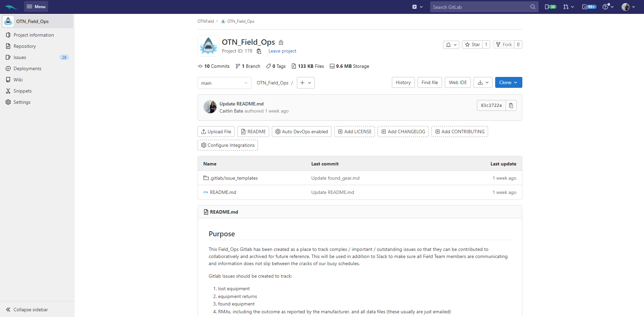Screen dimensions: 644x317
Task: Expand the main branch selector
Action: (224, 83)
